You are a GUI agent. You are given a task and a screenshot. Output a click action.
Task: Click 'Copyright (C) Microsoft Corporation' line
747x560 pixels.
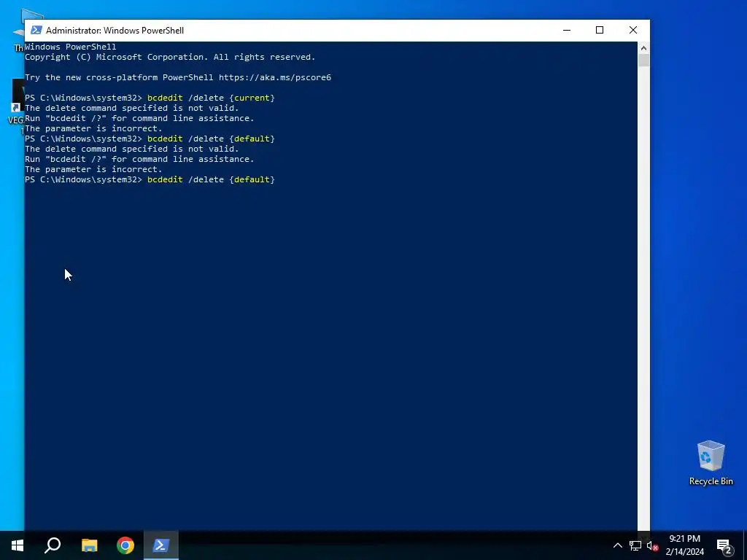[170, 57]
